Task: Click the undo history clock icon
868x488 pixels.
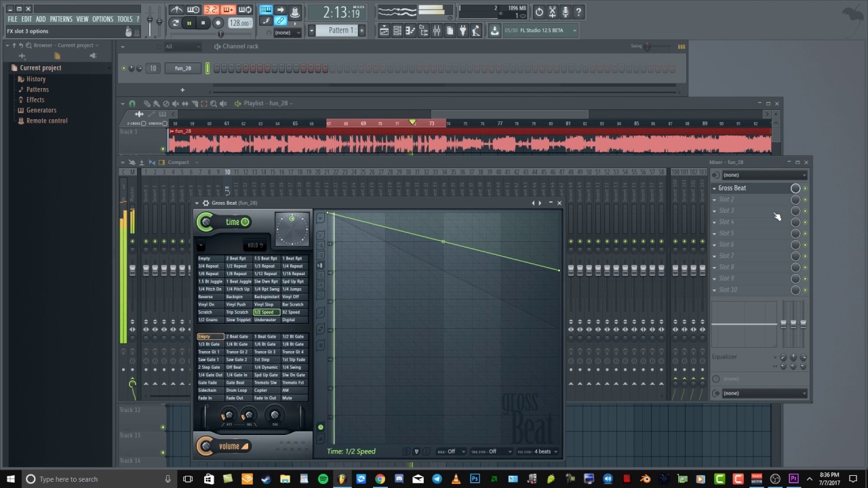Action: (539, 12)
